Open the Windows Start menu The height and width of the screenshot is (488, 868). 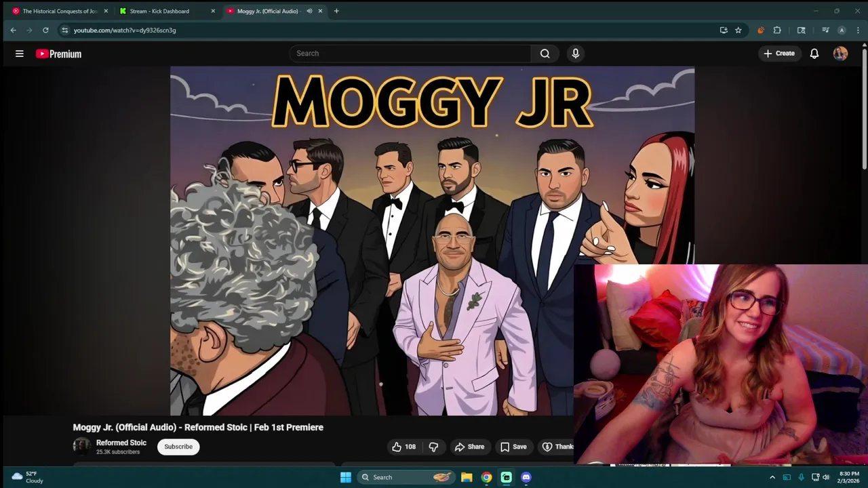point(345,477)
